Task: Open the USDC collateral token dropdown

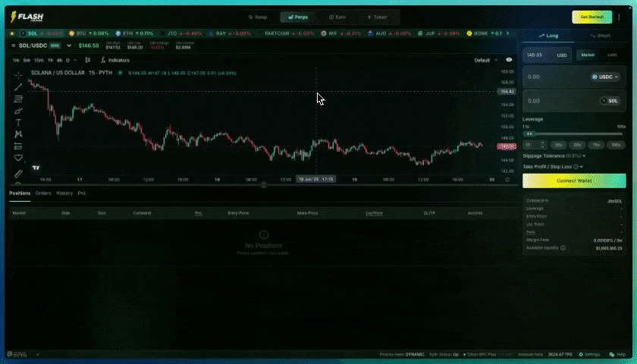Action: click(x=606, y=77)
